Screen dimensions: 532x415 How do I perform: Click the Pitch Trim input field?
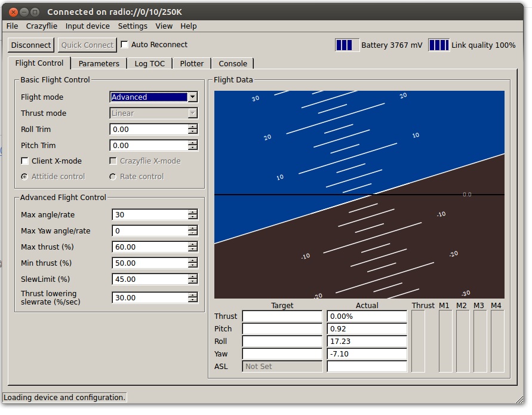(149, 145)
